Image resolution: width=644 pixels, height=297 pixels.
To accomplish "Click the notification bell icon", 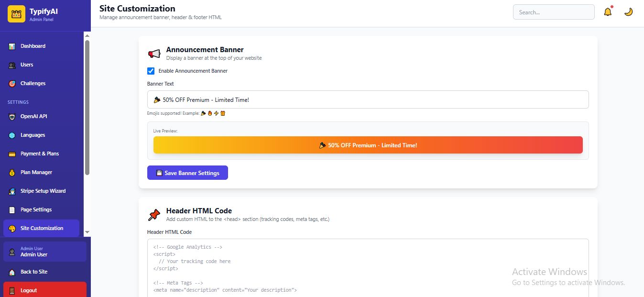I will click(x=608, y=12).
